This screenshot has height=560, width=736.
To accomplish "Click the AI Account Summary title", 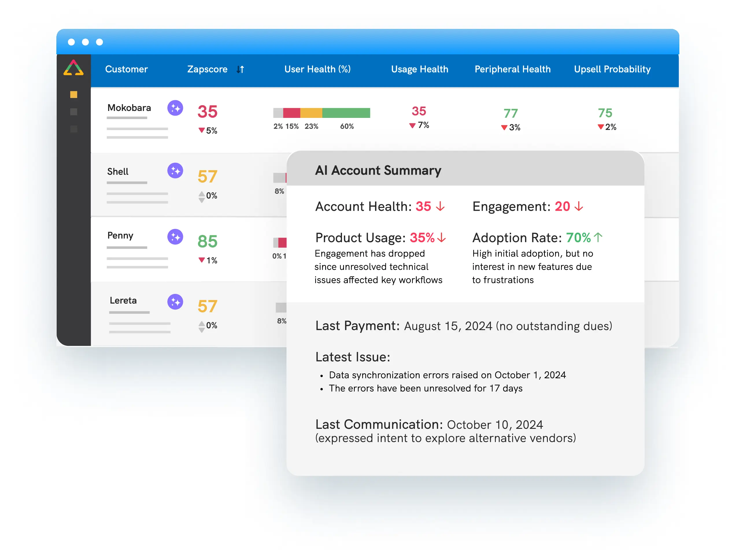I will (x=378, y=170).
